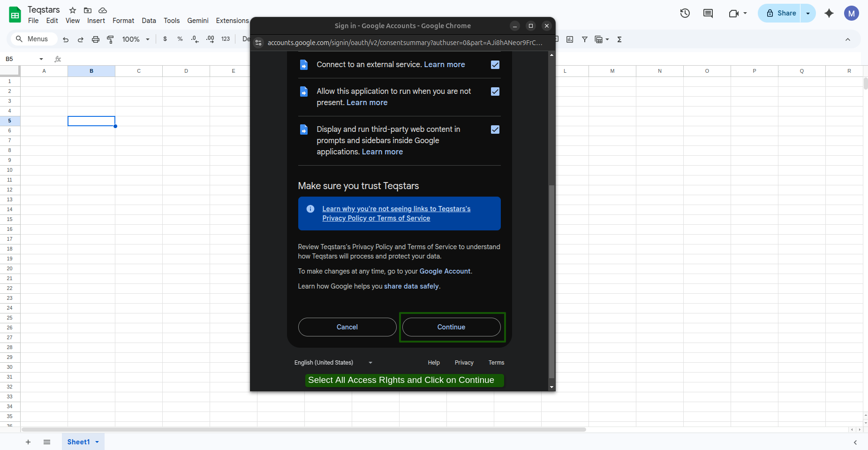Open the all sheets list icon
The image size is (868, 450).
pyautogui.click(x=47, y=442)
